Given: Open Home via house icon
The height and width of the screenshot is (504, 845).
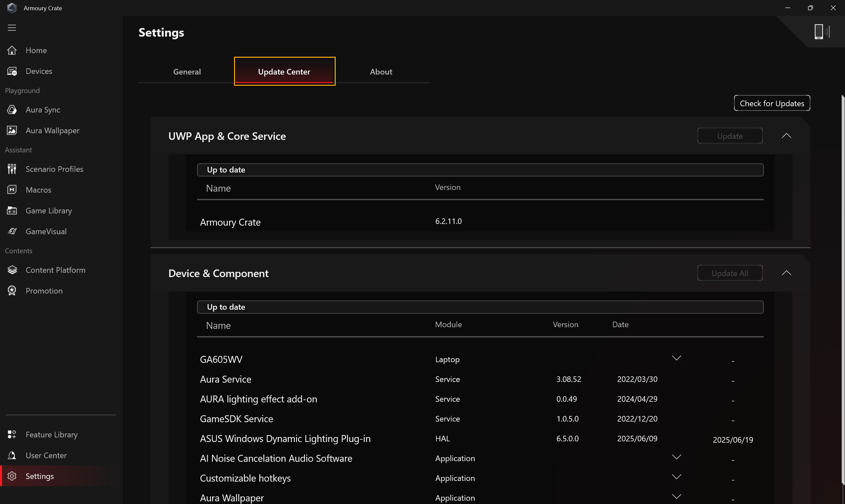Looking at the screenshot, I should (12, 50).
